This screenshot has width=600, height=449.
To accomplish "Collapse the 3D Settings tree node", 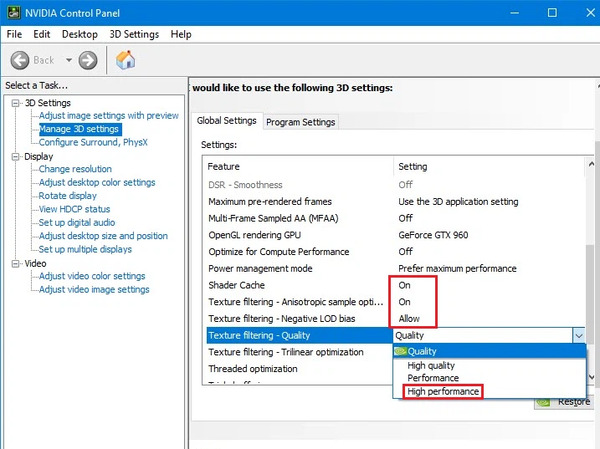I will pyautogui.click(x=15, y=103).
